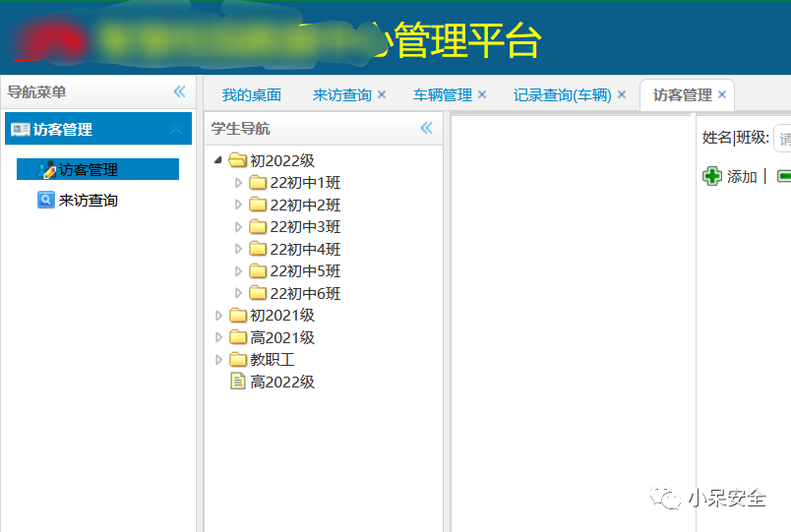Expand the 教职工 tree node arrow
The width and height of the screenshot is (791, 532).
click(218, 360)
